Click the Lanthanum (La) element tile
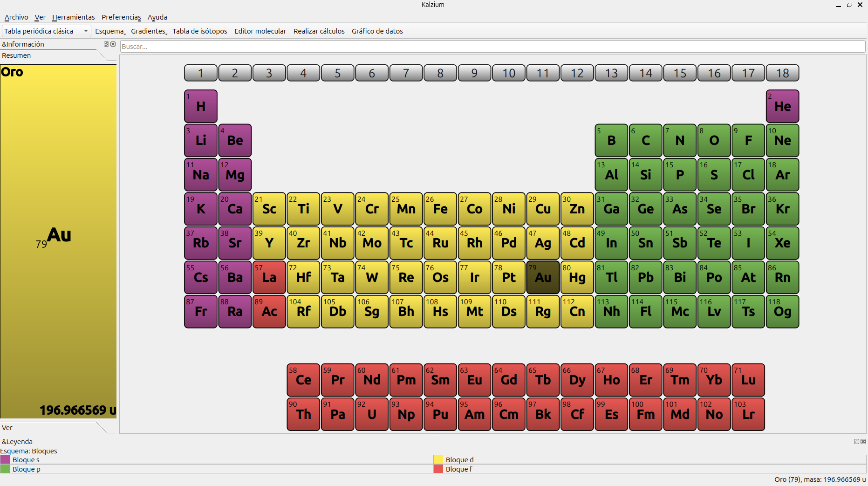868x486 pixels. point(269,277)
